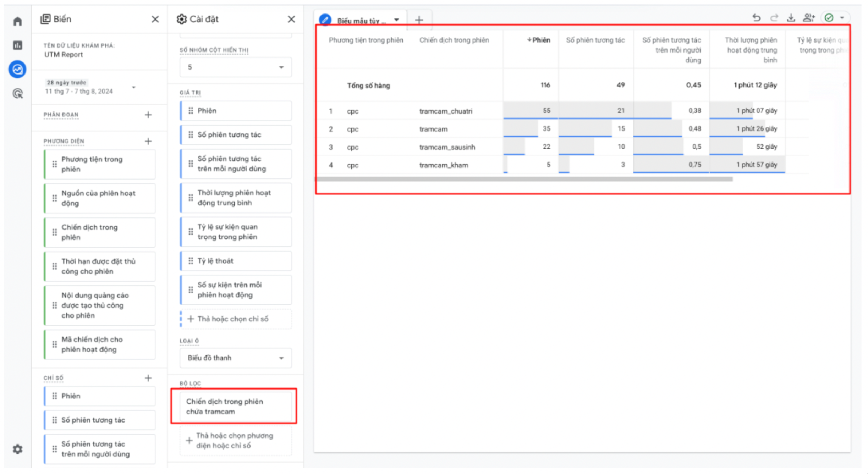Click the 55 sessions bar cell

click(531, 110)
